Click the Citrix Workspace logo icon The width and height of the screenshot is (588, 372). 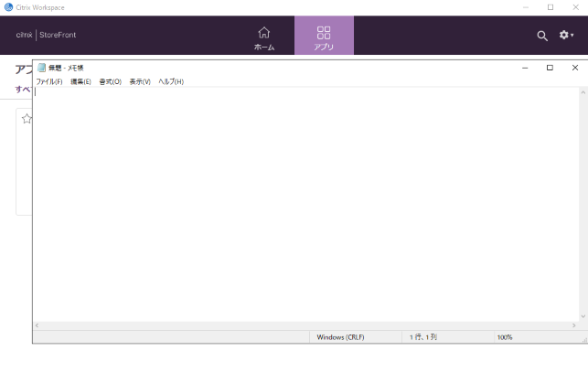8,7
